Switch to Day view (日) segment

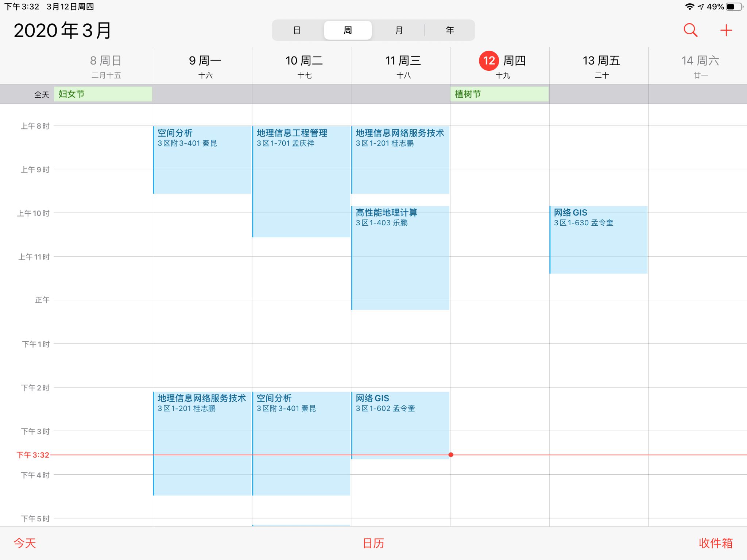coord(297,30)
